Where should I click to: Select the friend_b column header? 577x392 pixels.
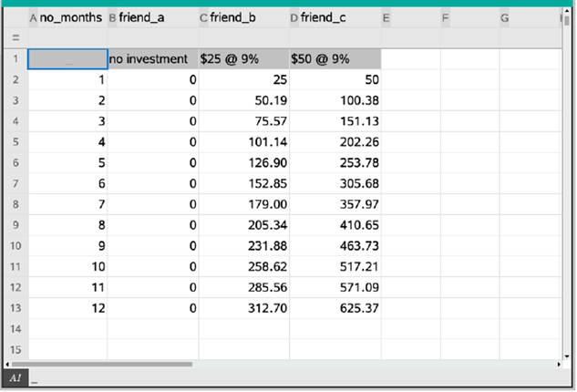coord(243,17)
